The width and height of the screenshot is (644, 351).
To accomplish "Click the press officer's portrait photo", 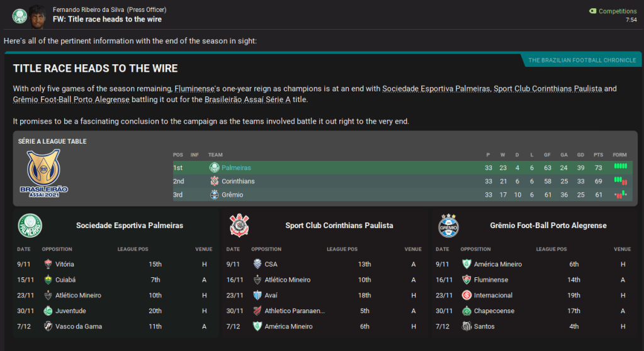I will (38, 15).
